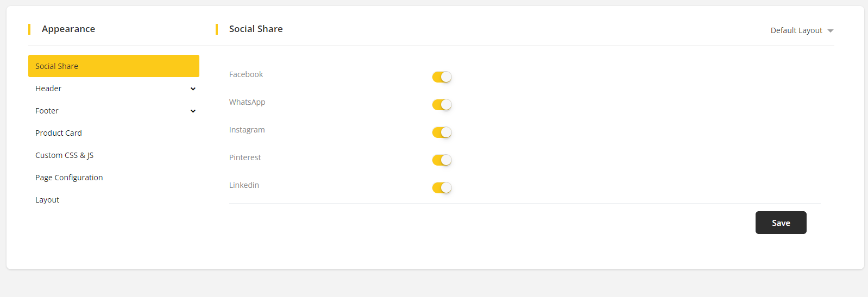The width and height of the screenshot is (868, 297).
Task: Click the Facebook label text
Action: coord(246,74)
